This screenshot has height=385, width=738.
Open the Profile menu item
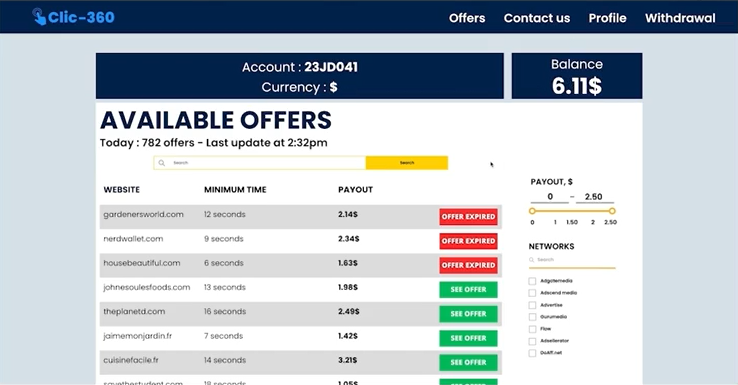(x=607, y=18)
